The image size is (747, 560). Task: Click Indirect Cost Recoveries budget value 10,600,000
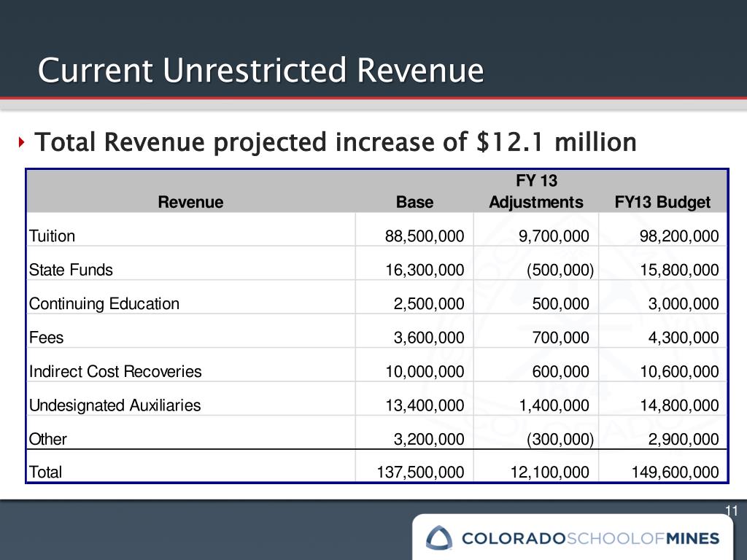click(679, 371)
